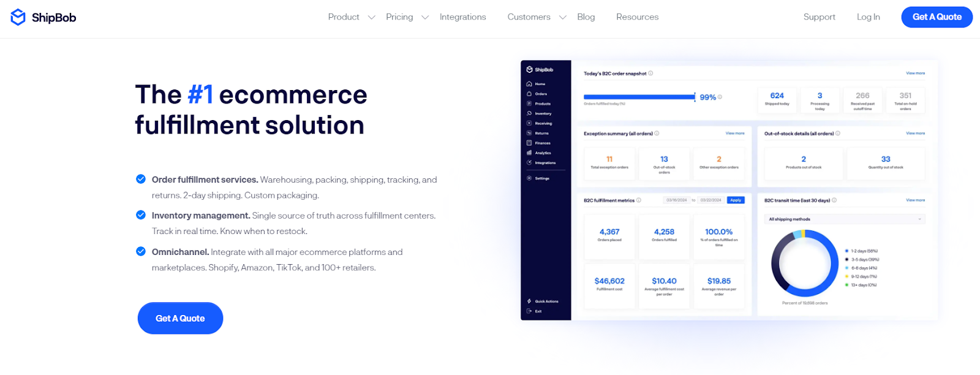Click the 13 Out-of-stock orders card
The image size is (980, 375).
click(664, 164)
